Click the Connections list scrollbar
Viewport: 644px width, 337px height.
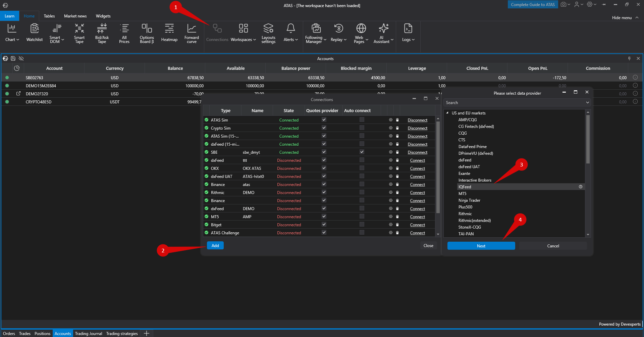point(438,167)
